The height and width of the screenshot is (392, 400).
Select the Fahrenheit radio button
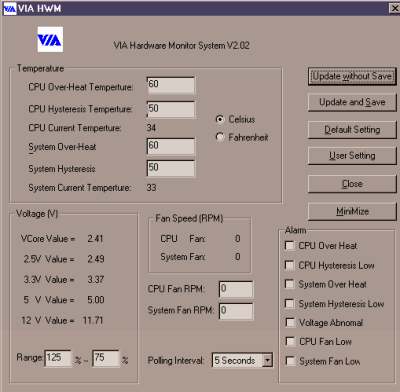220,137
